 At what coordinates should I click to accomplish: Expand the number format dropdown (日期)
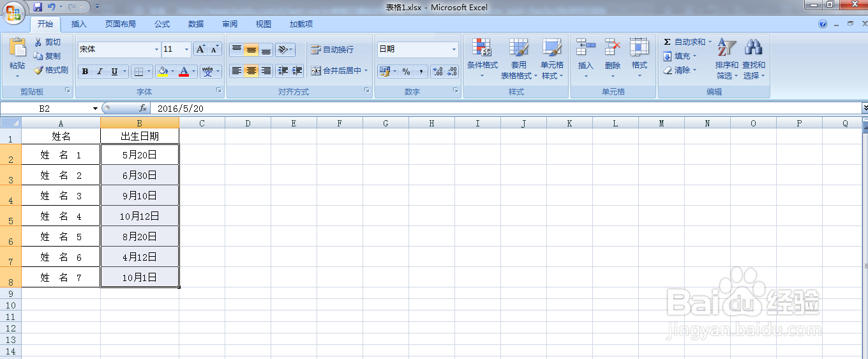coord(454,49)
